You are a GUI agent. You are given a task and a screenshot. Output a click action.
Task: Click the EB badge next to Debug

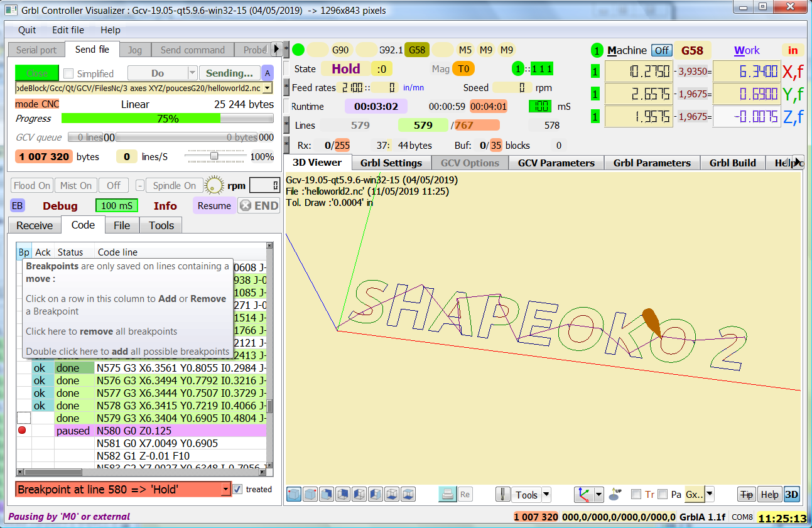pos(18,206)
